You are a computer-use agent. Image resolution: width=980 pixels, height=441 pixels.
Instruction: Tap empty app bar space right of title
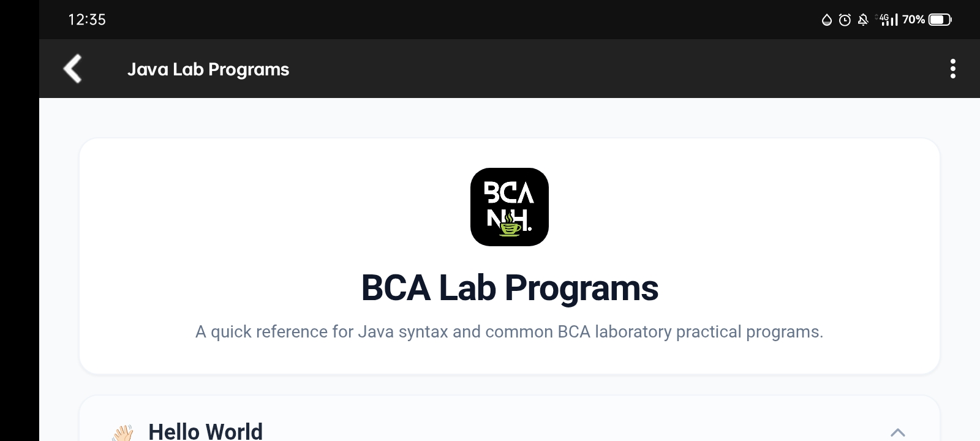pyautogui.click(x=612, y=69)
